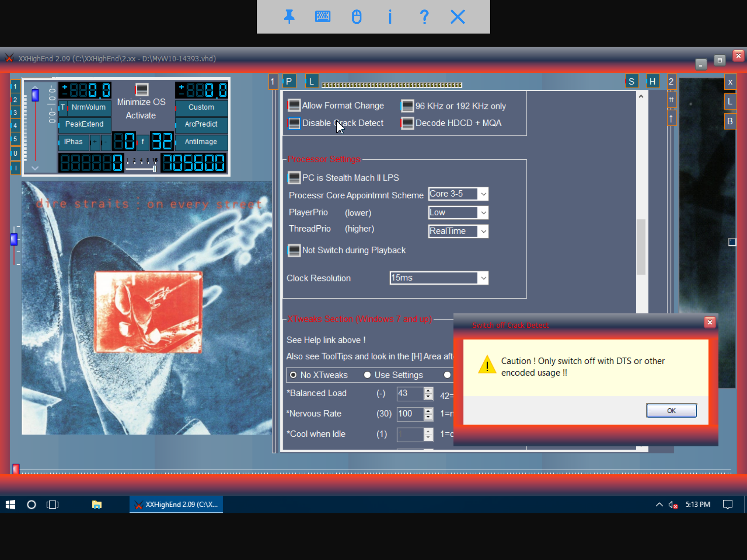The height and width of the screenshot is (560, 747).
Task: Toggle 96 KHz or 192 KHz only
Action: 407,106
